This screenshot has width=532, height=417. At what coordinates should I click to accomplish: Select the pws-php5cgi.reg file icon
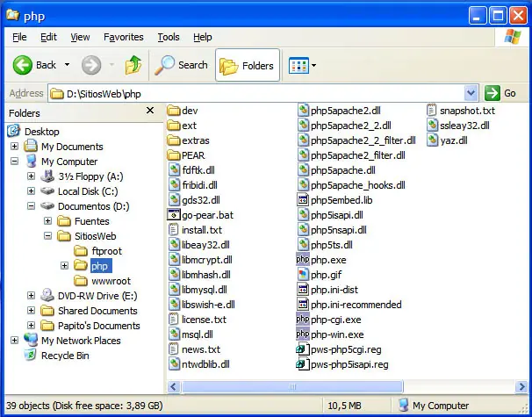pos(303,349)
